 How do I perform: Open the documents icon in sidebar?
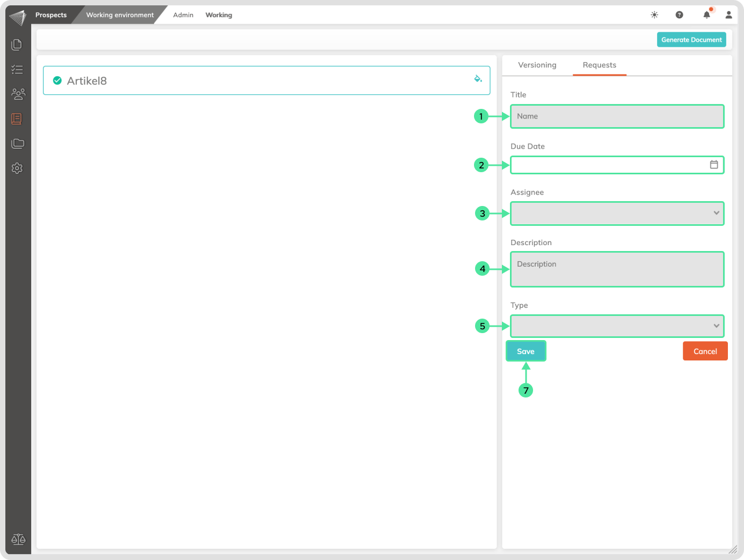(17, 45)
